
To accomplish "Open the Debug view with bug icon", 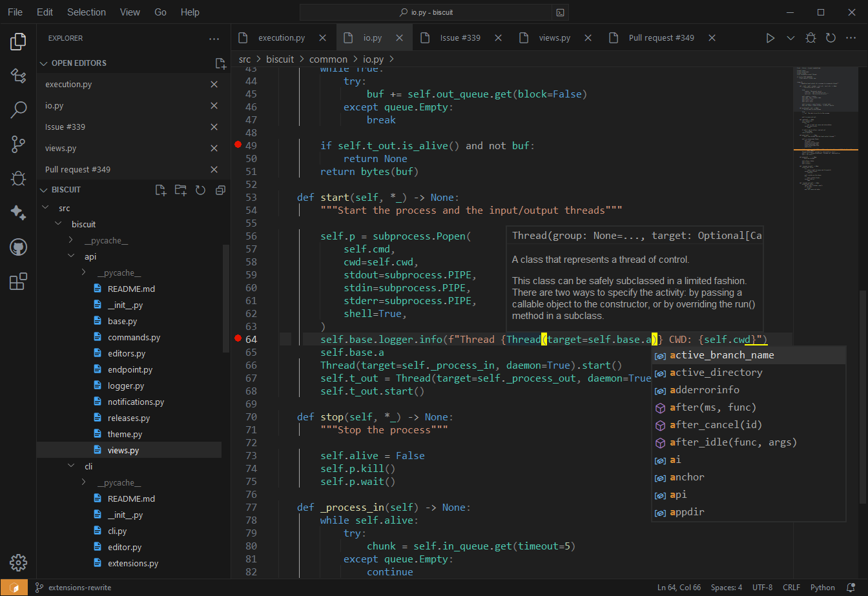I will coord(18,178).
